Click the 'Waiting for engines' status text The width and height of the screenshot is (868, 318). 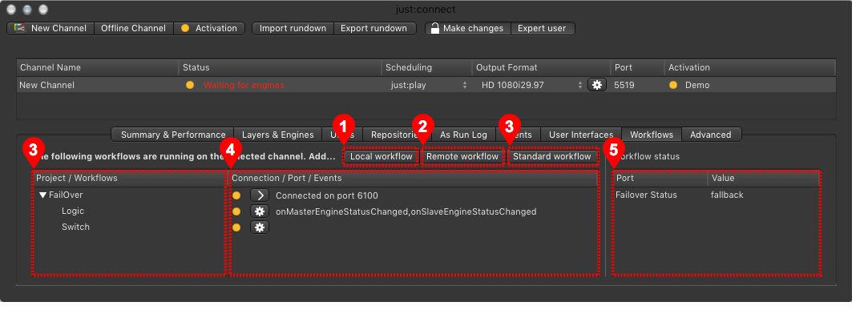tap(244, 85)
